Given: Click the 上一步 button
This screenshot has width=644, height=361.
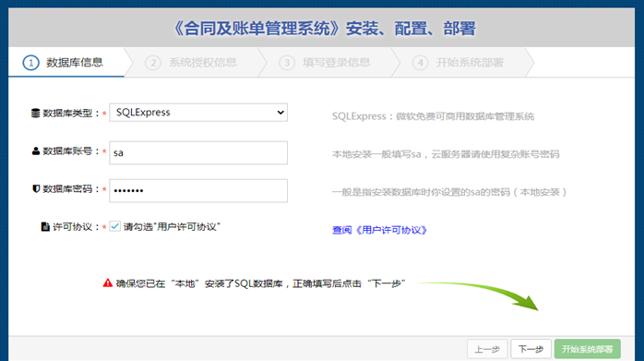Looking at the screenshot, I should pyautogui.click(x=487, y=349).
